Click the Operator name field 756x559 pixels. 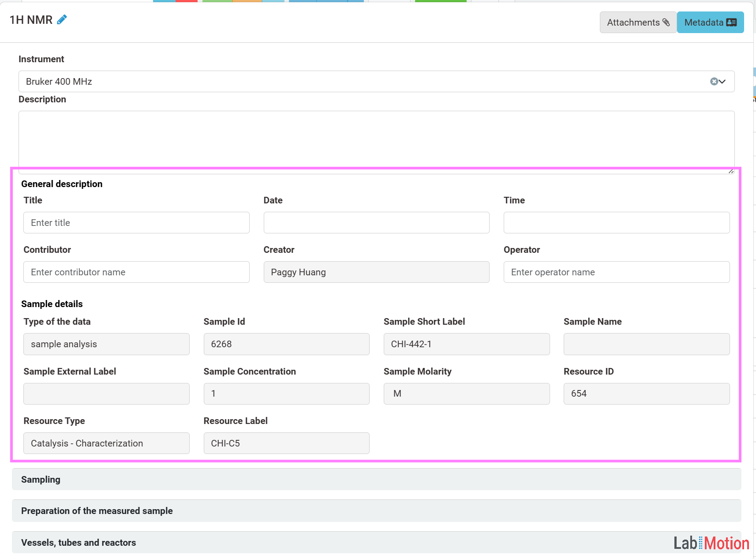click(x=616, y=272)
